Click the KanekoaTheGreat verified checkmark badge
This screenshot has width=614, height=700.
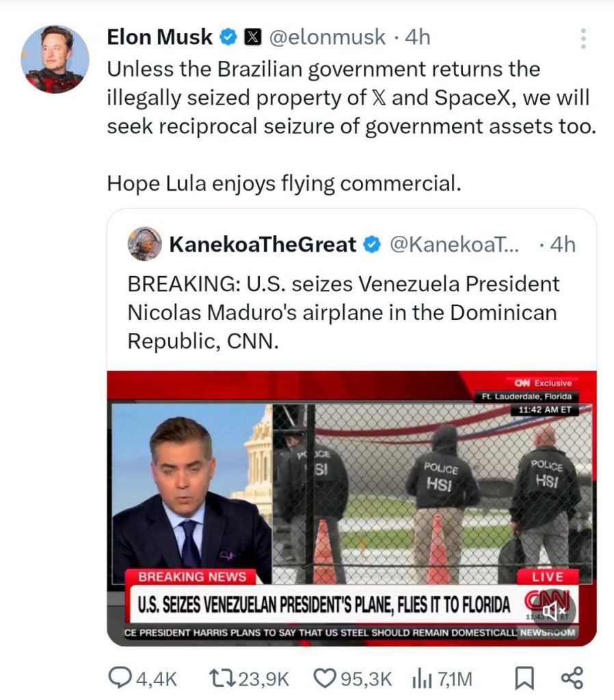click(371, 245)
